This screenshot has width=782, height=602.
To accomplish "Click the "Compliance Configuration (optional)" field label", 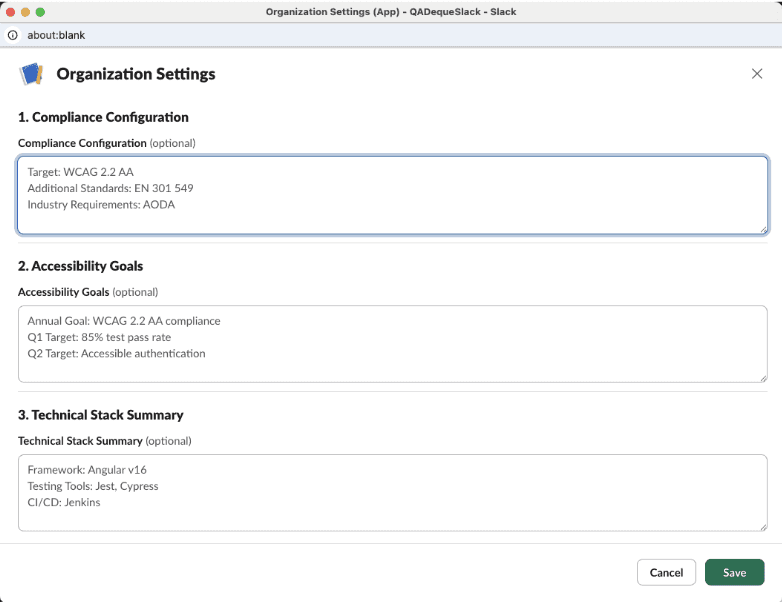I will (106, 143).
